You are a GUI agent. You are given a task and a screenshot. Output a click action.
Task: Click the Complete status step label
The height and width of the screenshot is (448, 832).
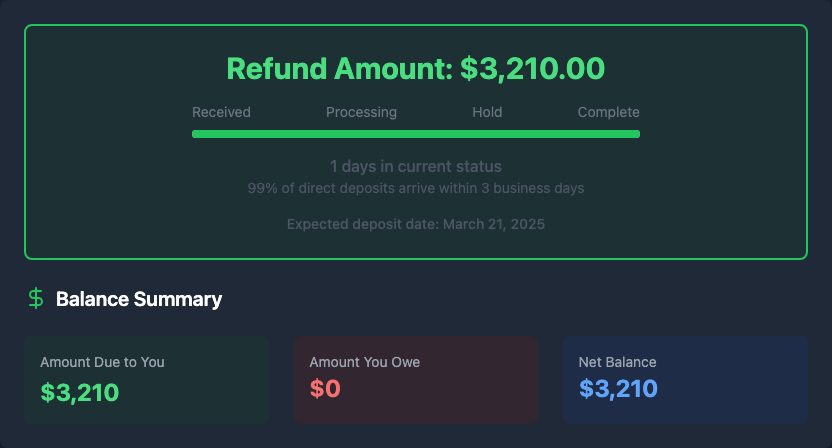[608, 112]
